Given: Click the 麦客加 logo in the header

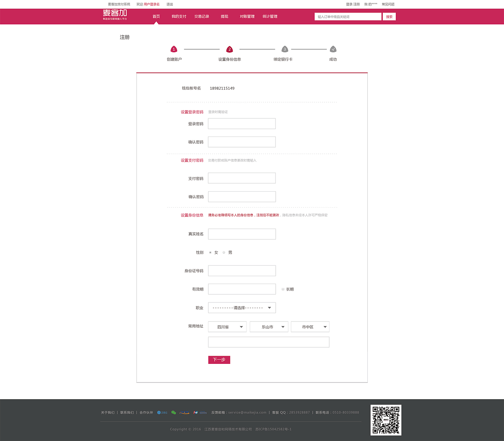Looking at the screenshot, I should click(x=115, y=15).
